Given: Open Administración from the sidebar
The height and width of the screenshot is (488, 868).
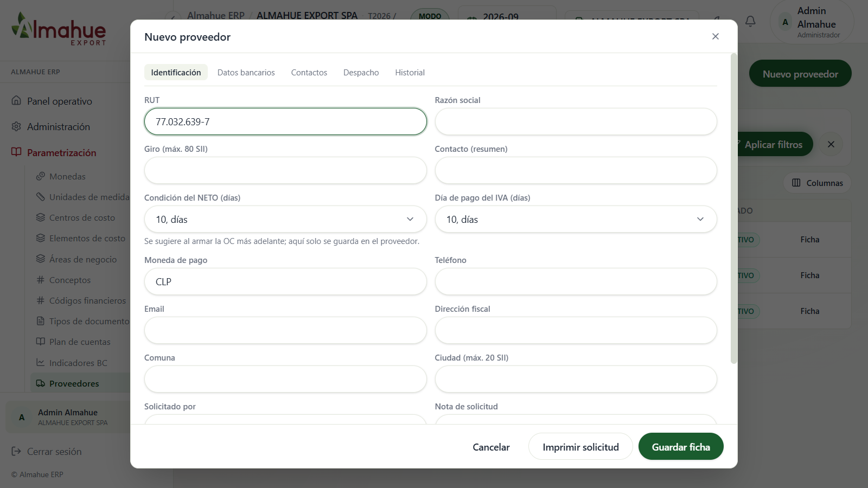Looking at the screenshot, I should tap(58, 126).
